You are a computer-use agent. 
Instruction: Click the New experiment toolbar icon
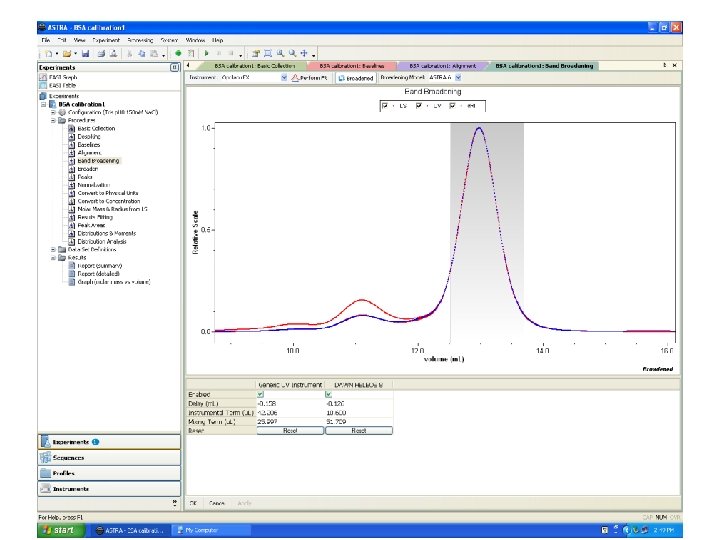click(x=49, y=54)
